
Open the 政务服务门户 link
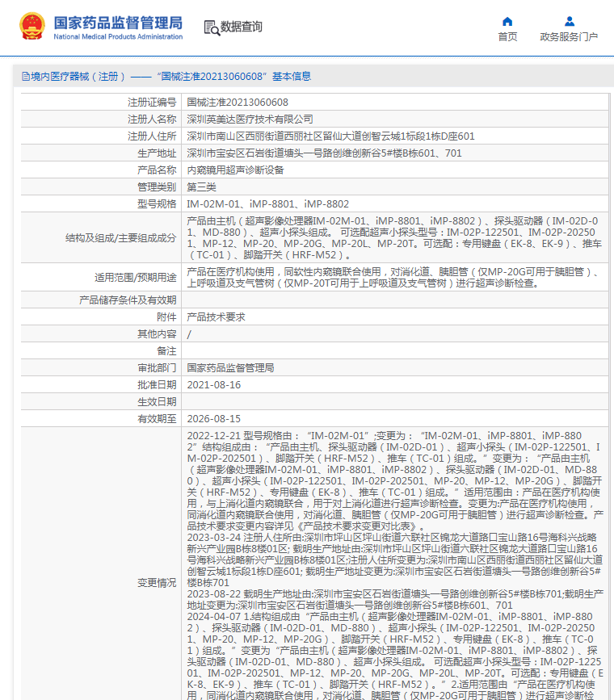569,36
